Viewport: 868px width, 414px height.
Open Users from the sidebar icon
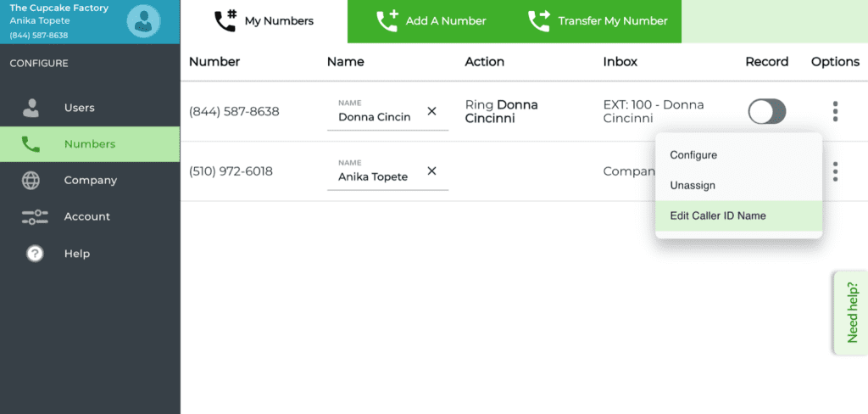(31, 108)
